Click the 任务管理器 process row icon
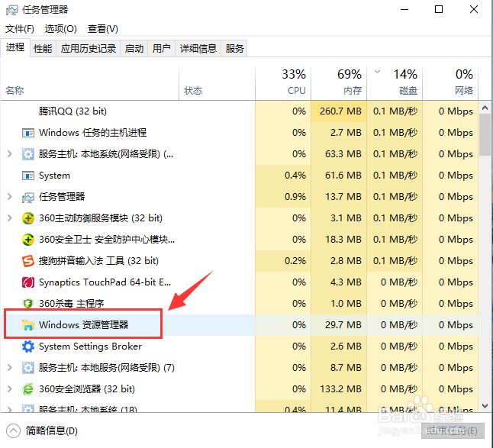 (x=28, y=197)
